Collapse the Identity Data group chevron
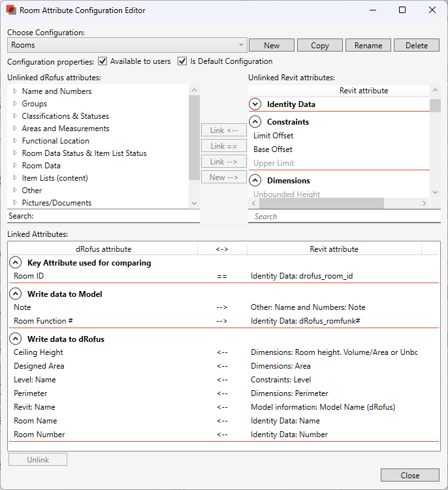The image size is (448, 490). click(x=255, y=104)
